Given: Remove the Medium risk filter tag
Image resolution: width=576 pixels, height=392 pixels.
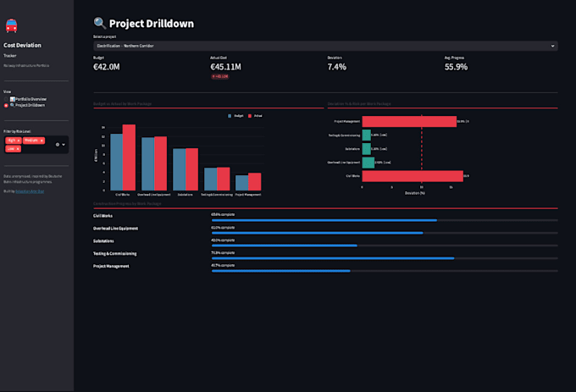Looking at the screenshot, I should (x=42, y=141).
